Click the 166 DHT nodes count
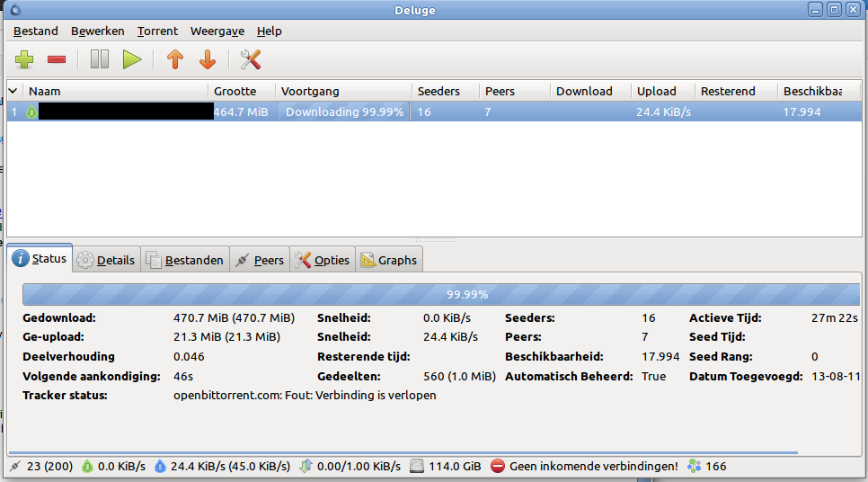The width and height of the screenshot is (868, 482). [716, 467]
